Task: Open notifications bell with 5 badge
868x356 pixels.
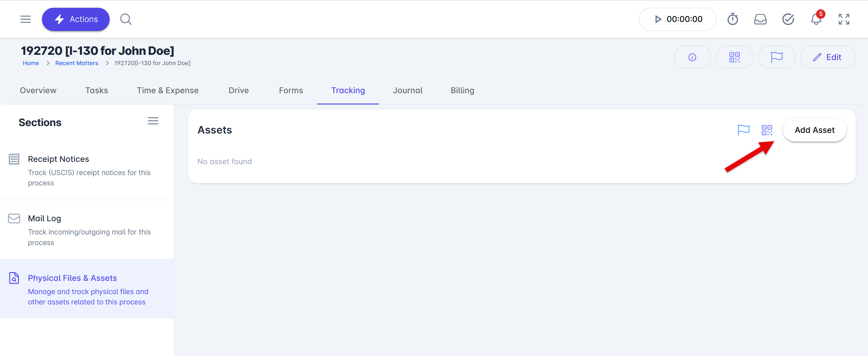Action: pos(816,19)
